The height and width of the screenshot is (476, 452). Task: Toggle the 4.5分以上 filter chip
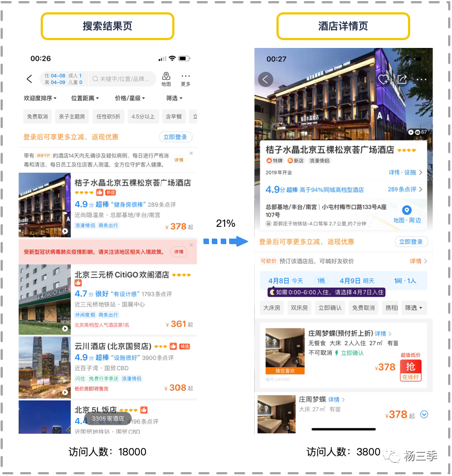click(x=143, y=116)
